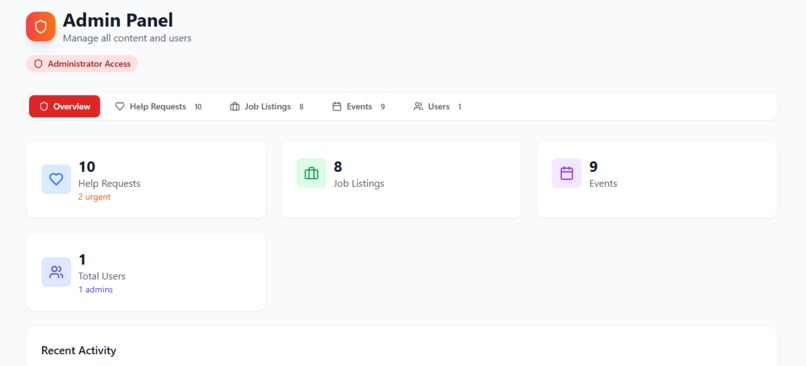
Task: Click the count badge 10 on Help Requests tab
Action: coord(198,107)
